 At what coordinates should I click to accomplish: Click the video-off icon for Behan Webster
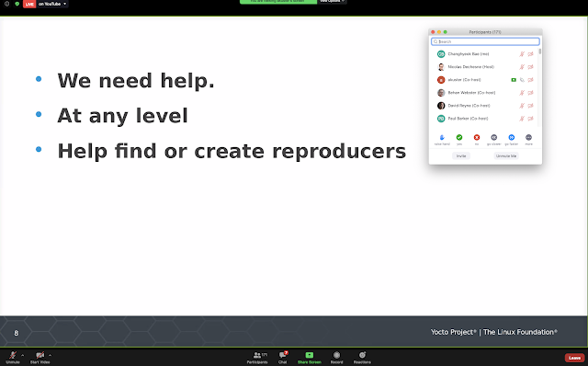pos(531,93)
